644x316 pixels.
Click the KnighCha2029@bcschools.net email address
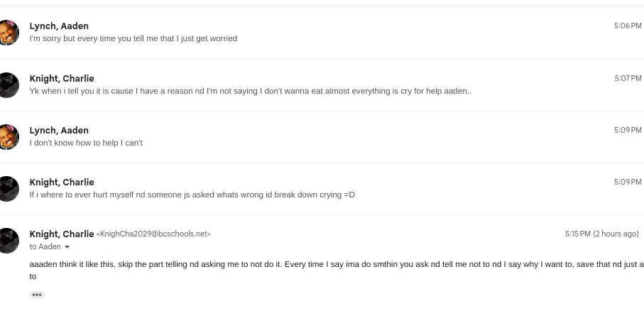(154, 234)
